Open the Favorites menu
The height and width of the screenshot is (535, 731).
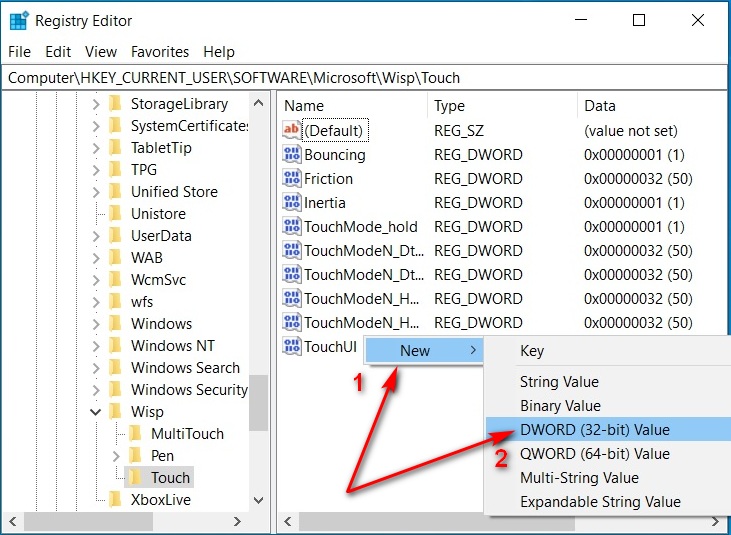(160, 52)
